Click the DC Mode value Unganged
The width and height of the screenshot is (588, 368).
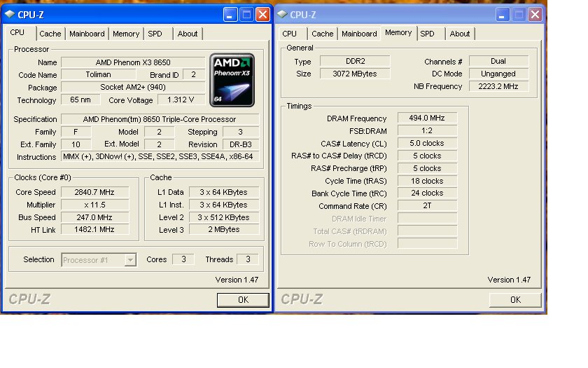pos(498,74)
